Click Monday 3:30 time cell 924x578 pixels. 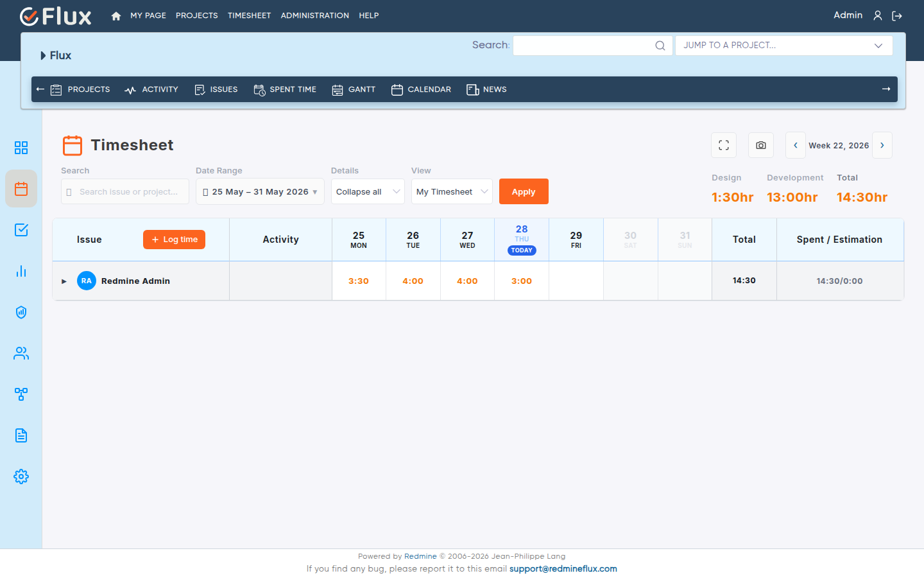click(x=359, y=281)
